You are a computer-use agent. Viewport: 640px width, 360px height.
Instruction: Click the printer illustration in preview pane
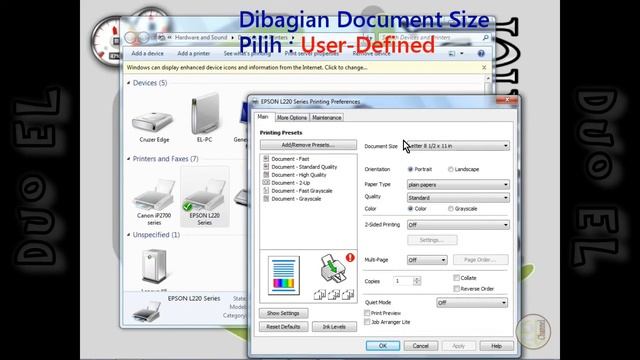pos(333,269)
